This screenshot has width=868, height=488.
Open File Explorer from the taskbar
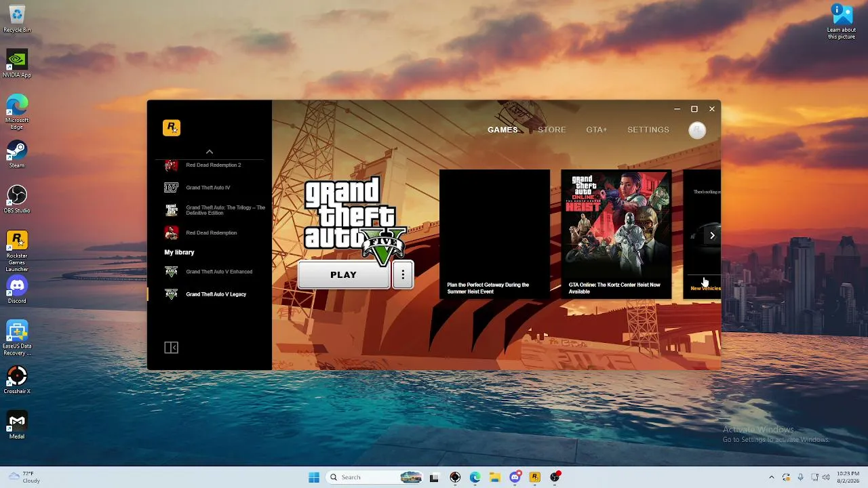(x=495, y=477)
